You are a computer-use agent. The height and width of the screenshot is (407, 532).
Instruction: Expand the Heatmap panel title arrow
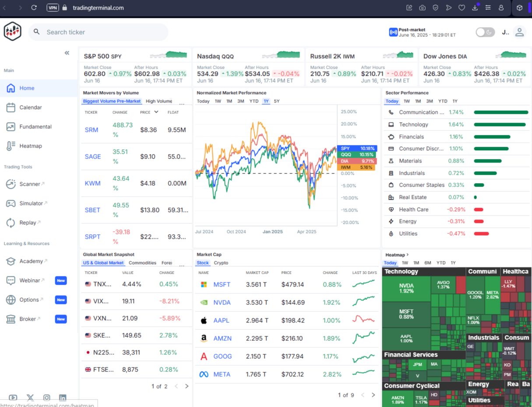pyautogui.click(x=407, y=255)
